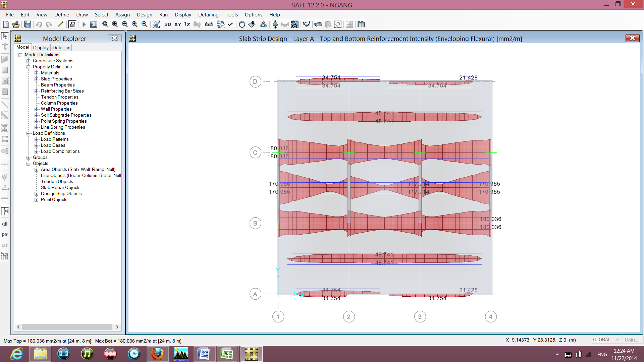Click the Save Model disk icon
The width and height of the screenshot is (644, 362).
[28, 24]
